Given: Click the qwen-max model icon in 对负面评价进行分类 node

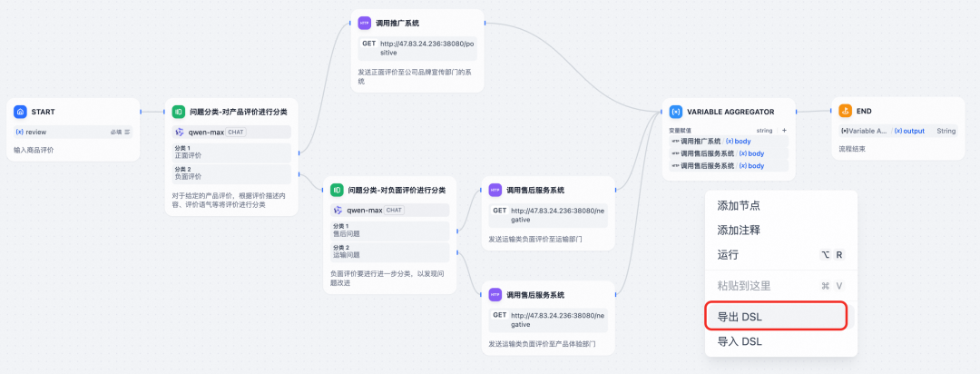Looking at the screenshot, I should click(338, 210).
